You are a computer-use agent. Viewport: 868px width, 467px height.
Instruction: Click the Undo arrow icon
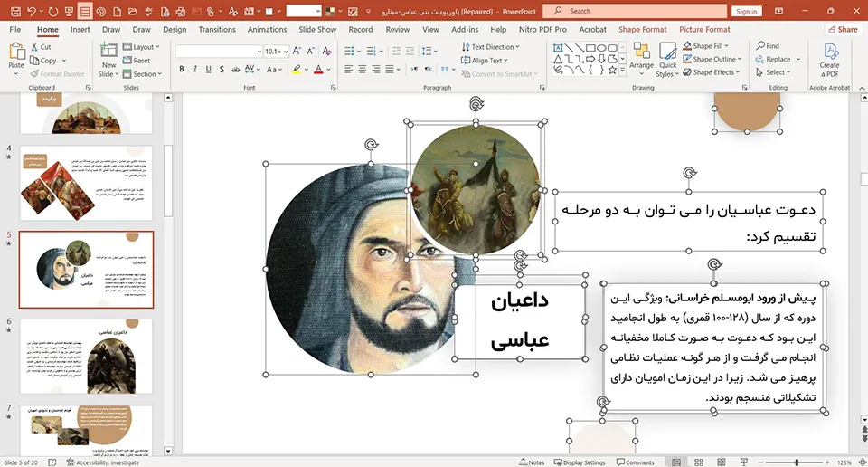click(x=32, y=11)
